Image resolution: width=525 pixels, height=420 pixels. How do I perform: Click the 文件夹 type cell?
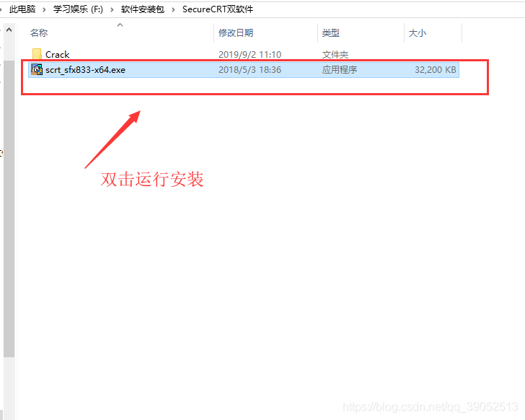coord(335,54)
